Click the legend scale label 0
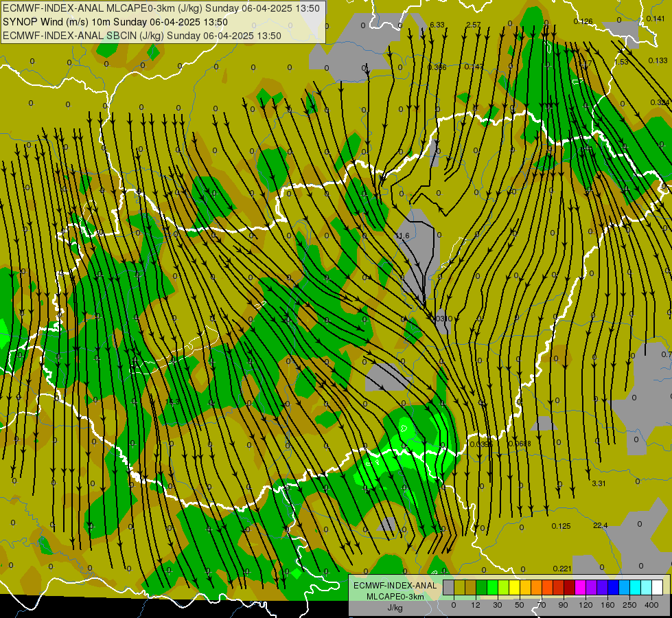Image resolution: width=672 pixels, height=618 pixels. [454, 605]
